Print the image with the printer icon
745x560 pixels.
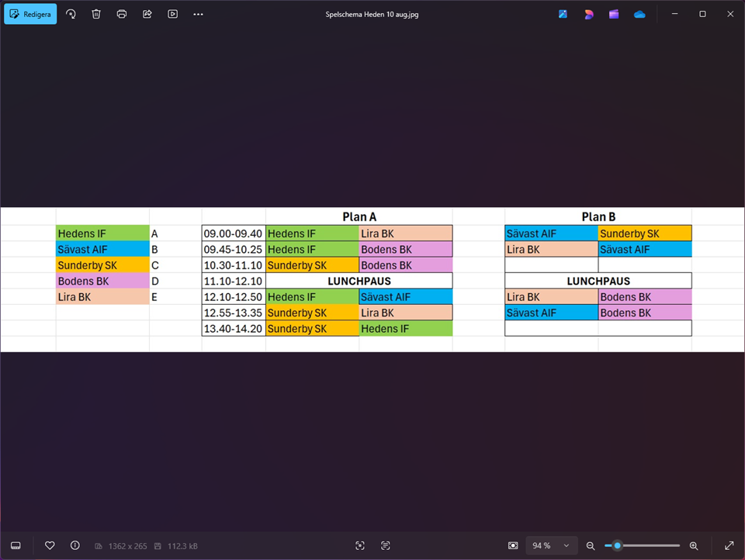(x=122, y=14)
